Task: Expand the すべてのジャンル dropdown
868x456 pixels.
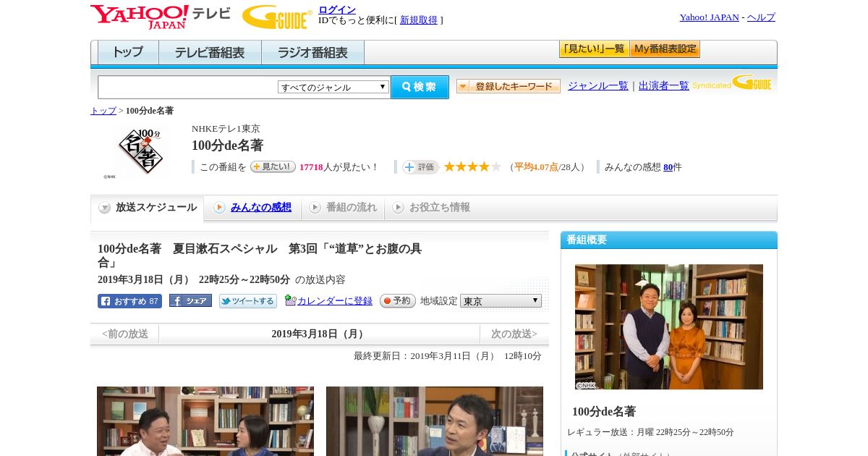Action: pyautogui.click(x=333, y=87)
